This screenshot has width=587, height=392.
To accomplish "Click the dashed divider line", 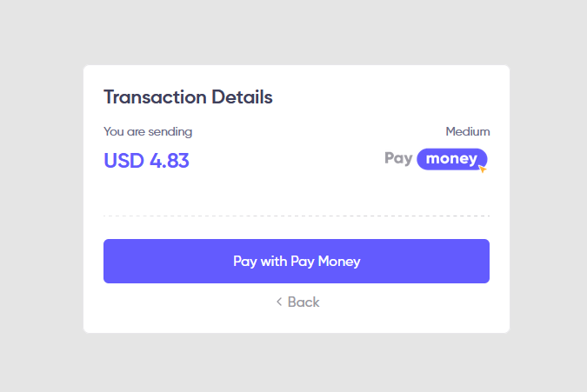I will tap(297, 216).
